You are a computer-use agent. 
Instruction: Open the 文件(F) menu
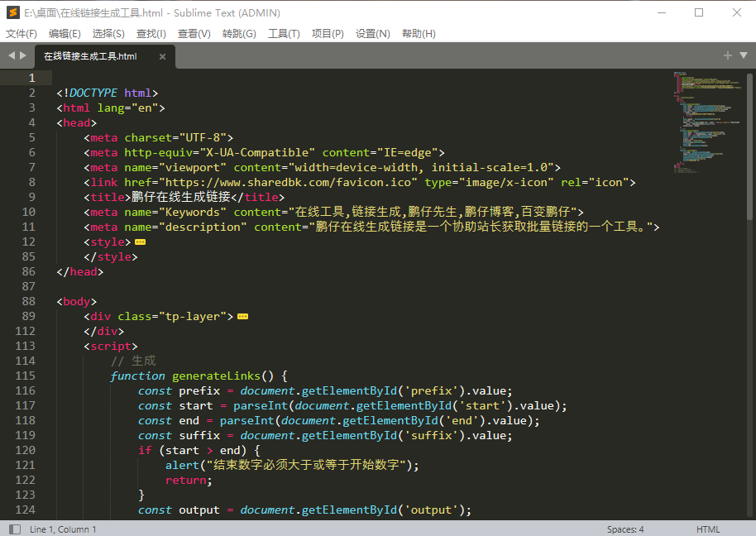pyautogui.click(x=22, y=34)
